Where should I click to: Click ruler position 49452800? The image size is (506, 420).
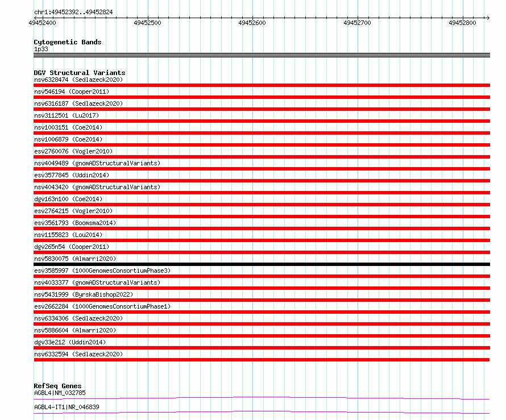click(462, 23)
